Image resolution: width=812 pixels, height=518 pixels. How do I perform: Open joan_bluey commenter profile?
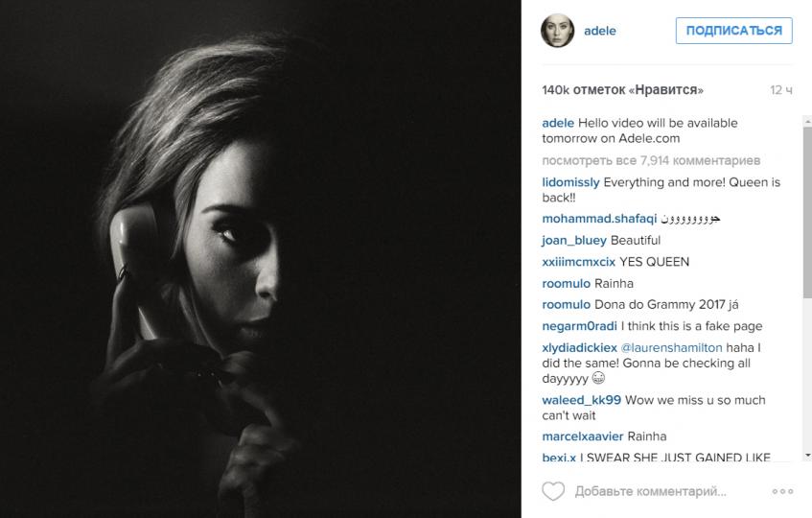pos(574,241)
